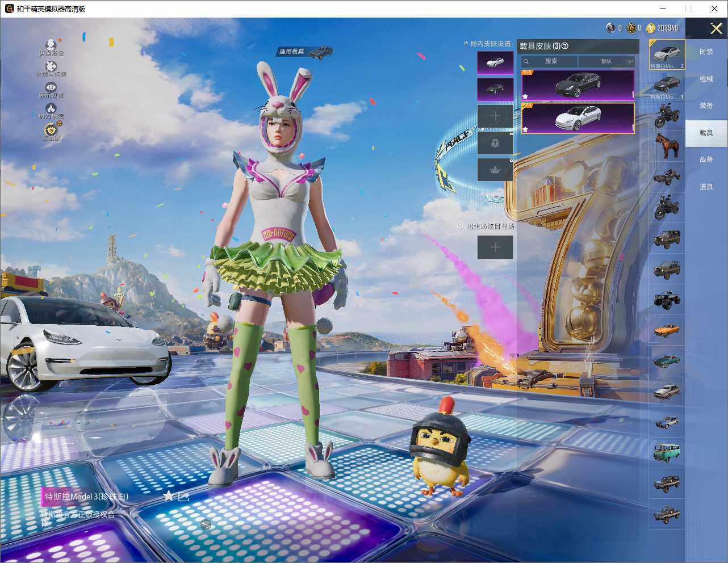Image resolution: width=728 pixels, height=563 pixels.
Task: Select the horse mount icon
Action: 667,146
